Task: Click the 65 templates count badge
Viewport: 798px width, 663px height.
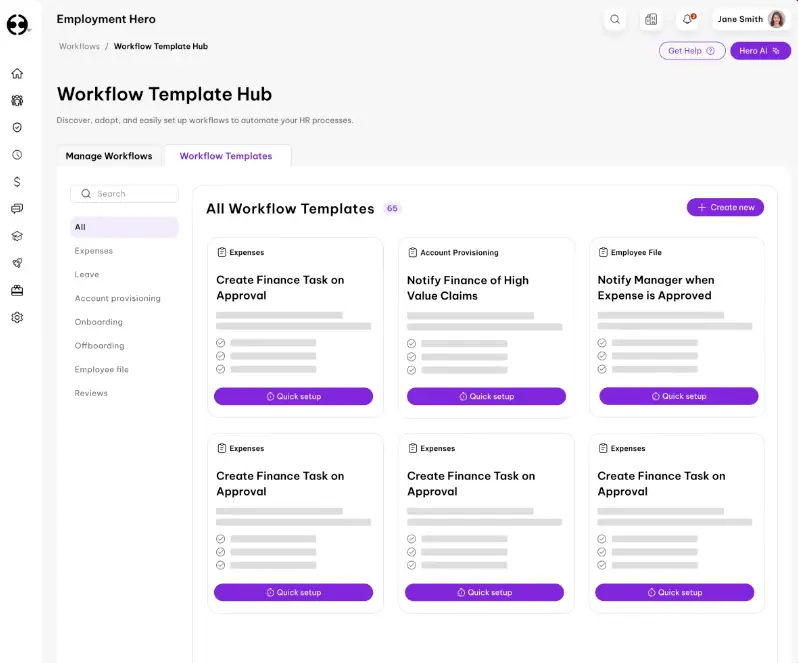Action: (392, 208)
